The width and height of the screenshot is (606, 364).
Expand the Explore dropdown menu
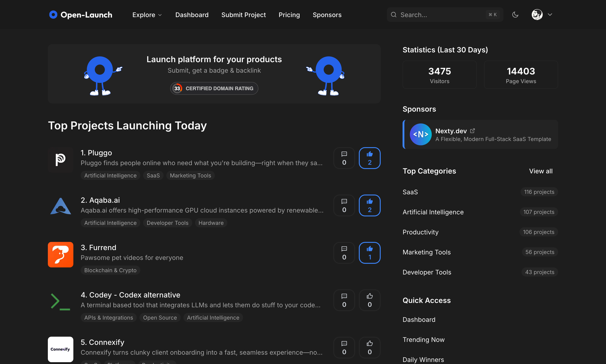tap(147, 15)
